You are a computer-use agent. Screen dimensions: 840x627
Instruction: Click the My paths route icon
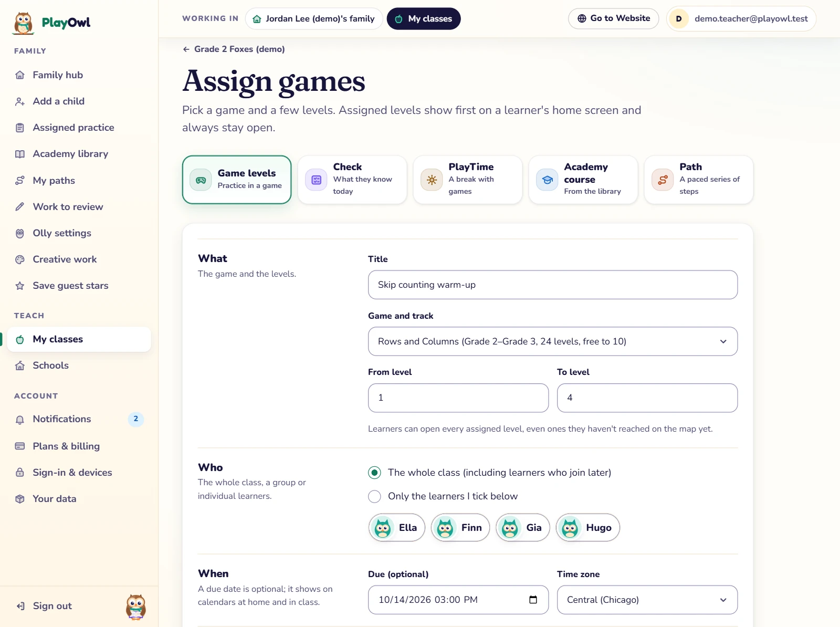pos(20,181)
